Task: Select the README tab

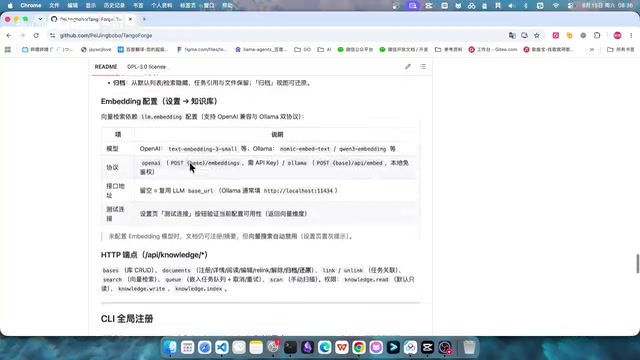Action: click(106, 67)
